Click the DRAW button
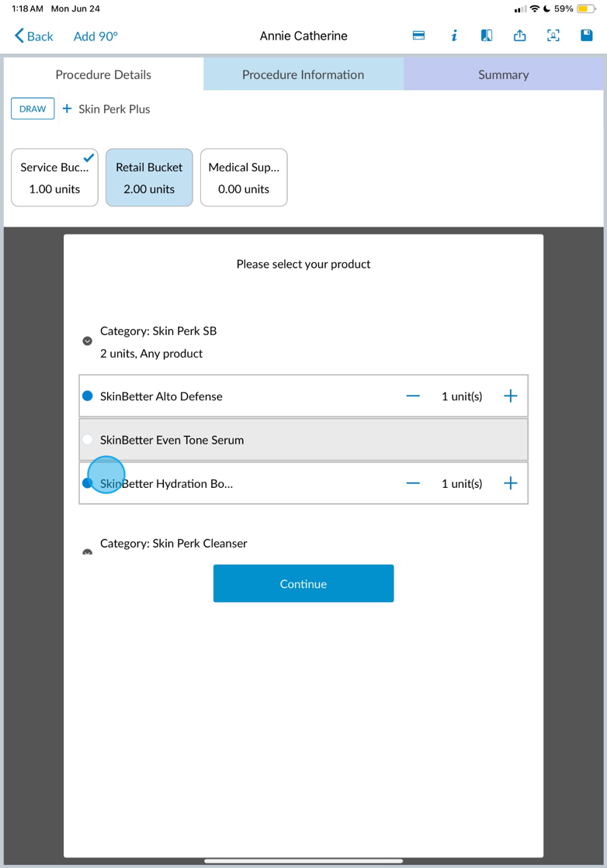The image size is (607, 868). point(33,109)
